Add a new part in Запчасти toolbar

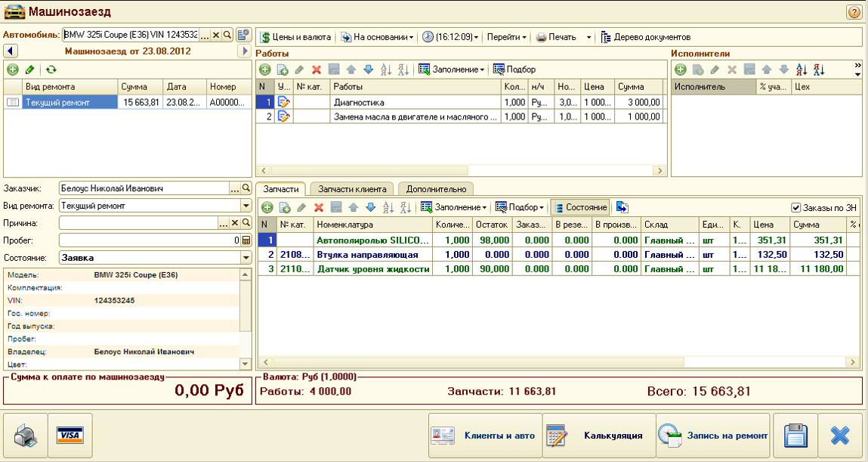[267, 207]
